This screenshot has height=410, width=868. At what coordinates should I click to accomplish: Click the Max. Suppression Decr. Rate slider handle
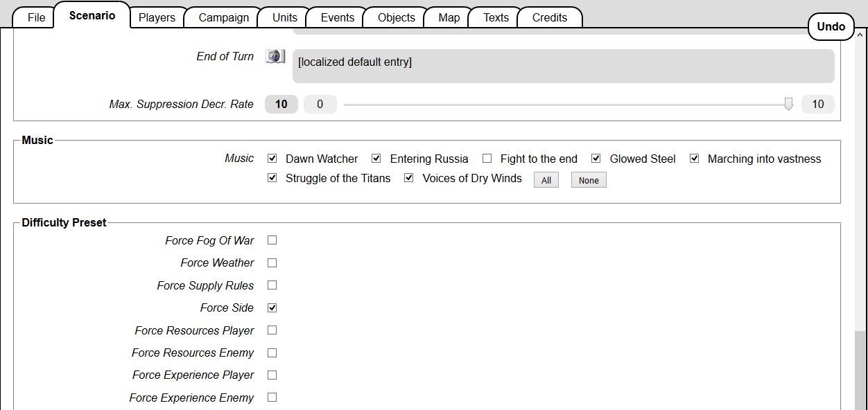coord(788,104)
